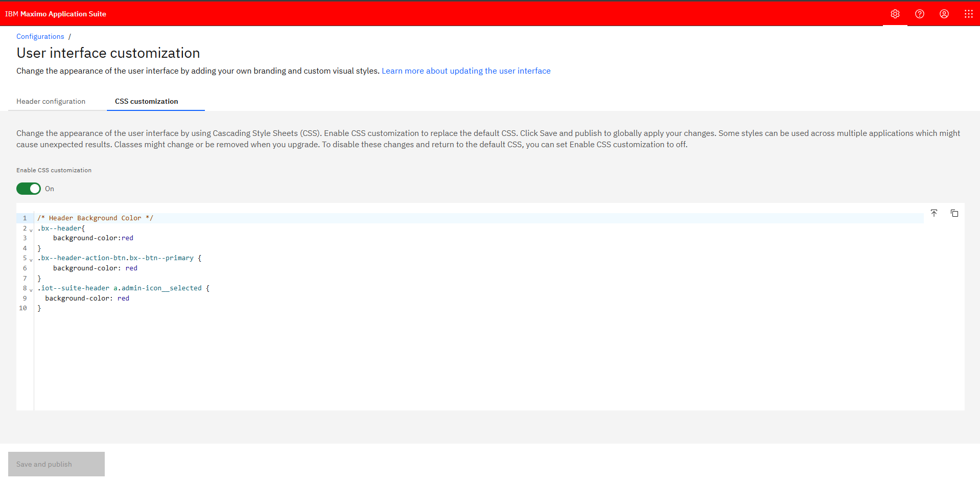Click the .bx--header-action-btn selector line
The height and width of the screenshot is (483, 980).
coord(120,258)
